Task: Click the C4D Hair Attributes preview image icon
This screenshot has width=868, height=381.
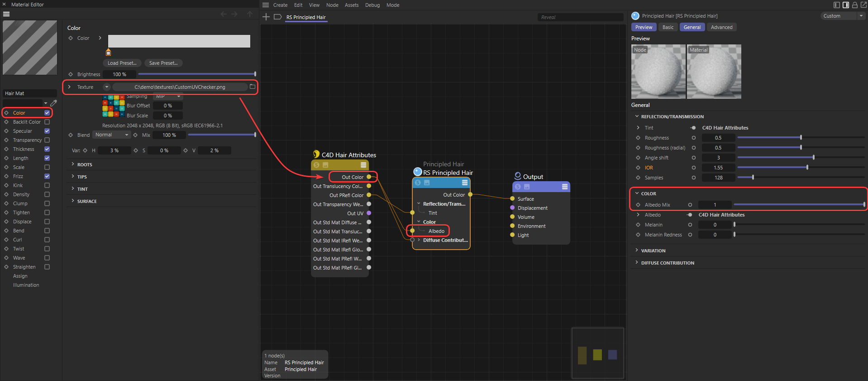Action: coord(325,165)
